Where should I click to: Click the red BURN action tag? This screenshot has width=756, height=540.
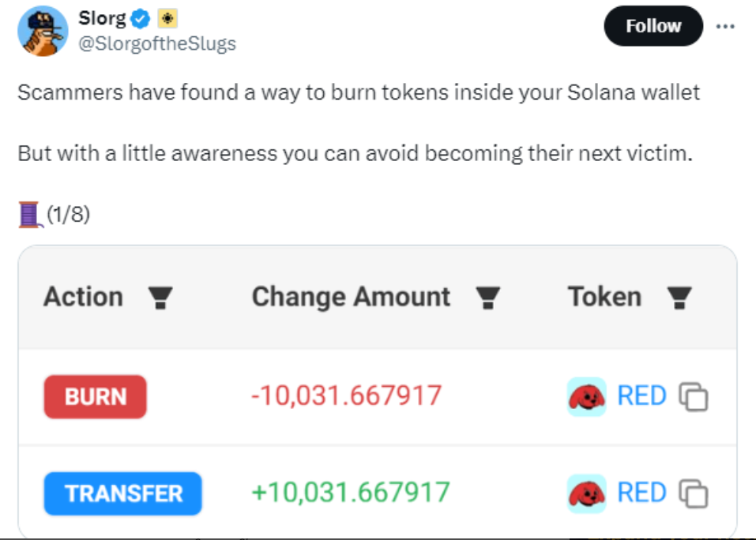[x=95, y=396]
